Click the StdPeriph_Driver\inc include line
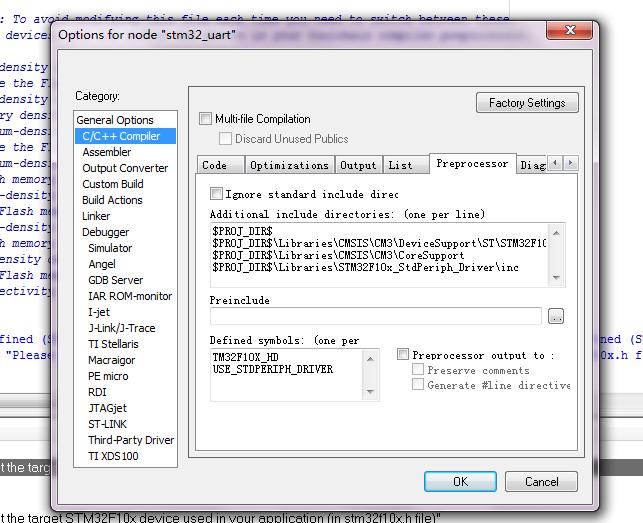Viewport: 643px width, 523px height. (x=365, y=267)
